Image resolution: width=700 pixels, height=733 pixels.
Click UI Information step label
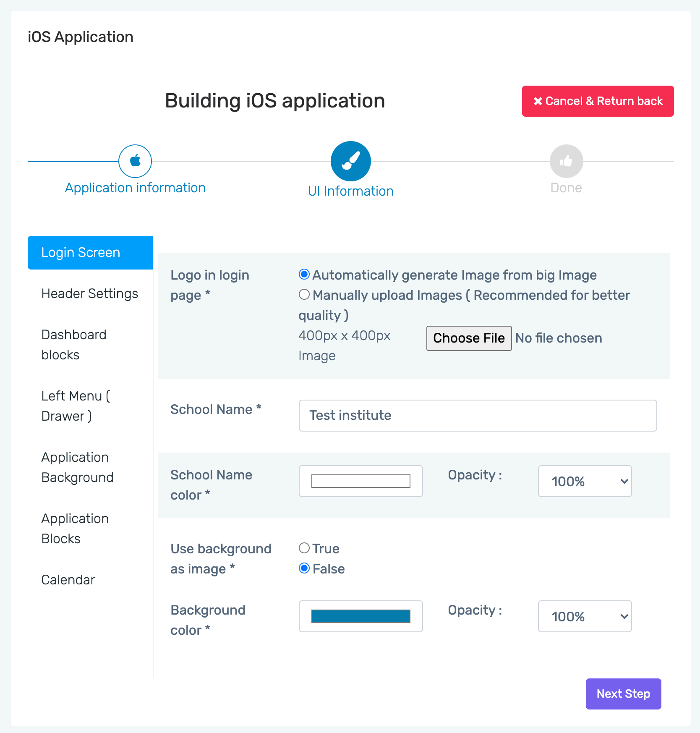(x=351, y=191)
